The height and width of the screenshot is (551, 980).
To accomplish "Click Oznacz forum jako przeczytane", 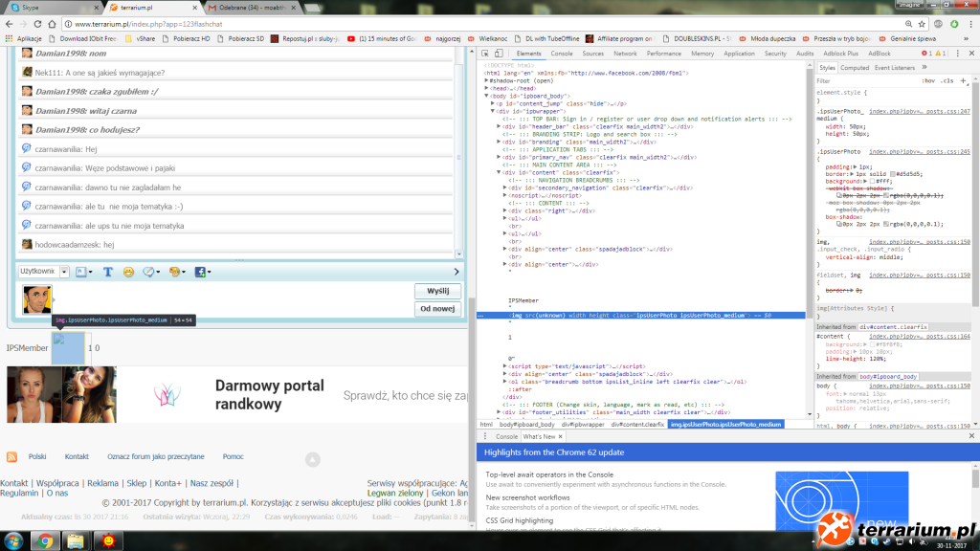I will pyautogui.click(x=156, y=456).
